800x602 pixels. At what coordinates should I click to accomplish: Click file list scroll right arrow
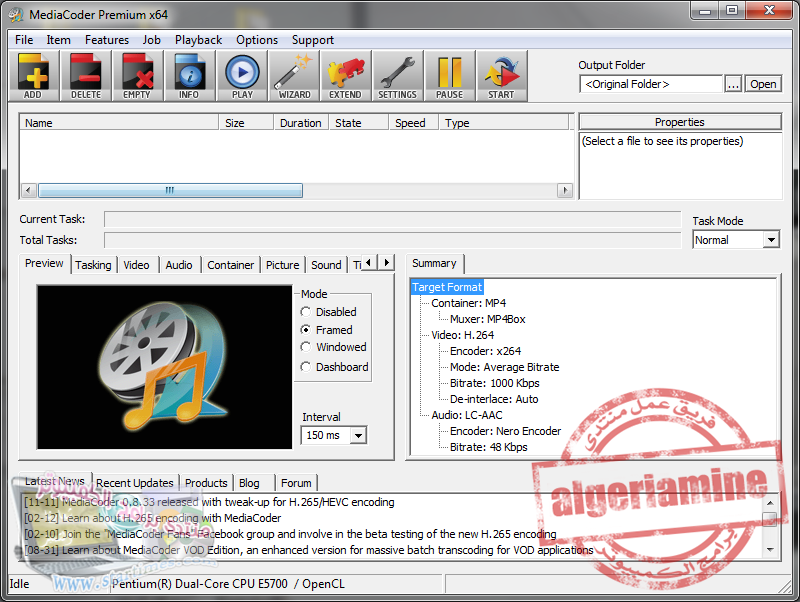tap(564, 190)
